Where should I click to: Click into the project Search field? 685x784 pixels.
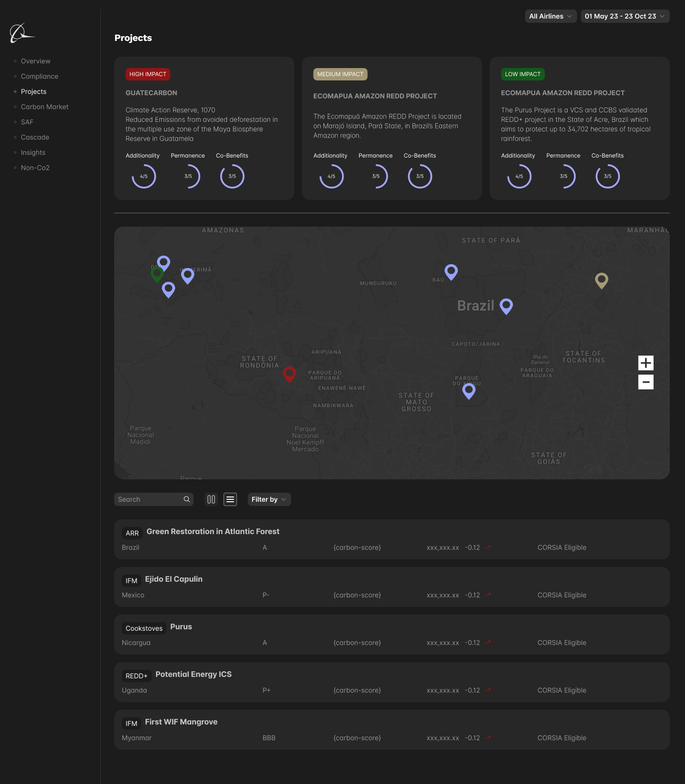click(148, 499)
